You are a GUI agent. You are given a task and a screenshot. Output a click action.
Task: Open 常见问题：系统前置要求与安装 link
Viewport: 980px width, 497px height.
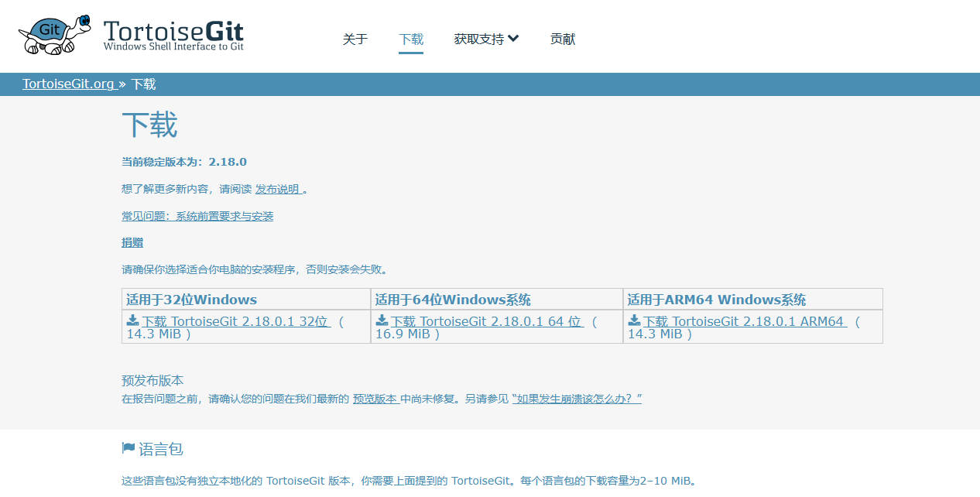pyautogui.click(x=197, y=216)
